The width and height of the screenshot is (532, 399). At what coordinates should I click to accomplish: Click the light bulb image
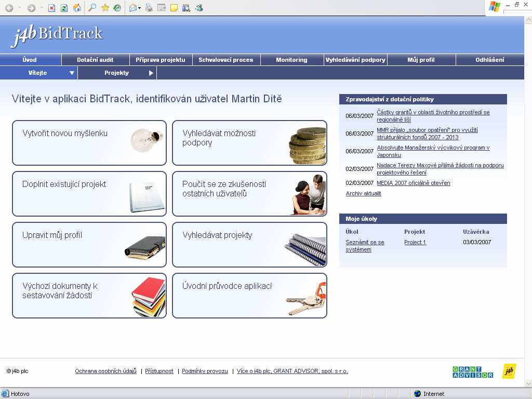pyautogui.click(x=147, y=140)
